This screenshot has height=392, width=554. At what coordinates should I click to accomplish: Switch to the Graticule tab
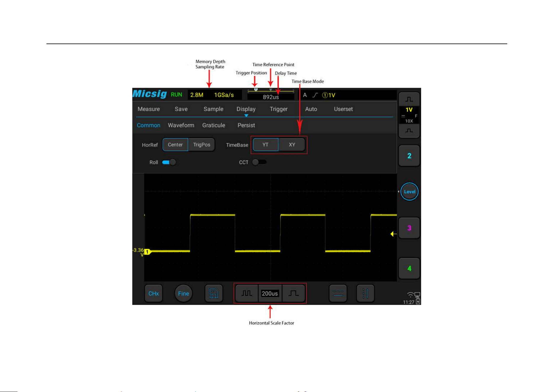point(214,125)
